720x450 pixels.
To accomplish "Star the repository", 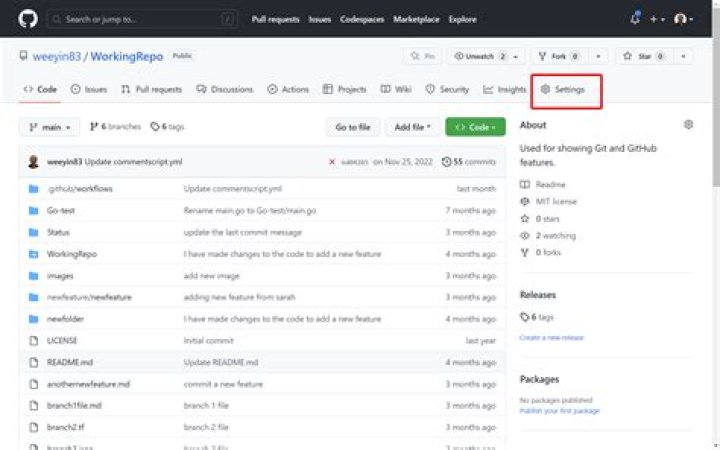I will click(645, 56).
